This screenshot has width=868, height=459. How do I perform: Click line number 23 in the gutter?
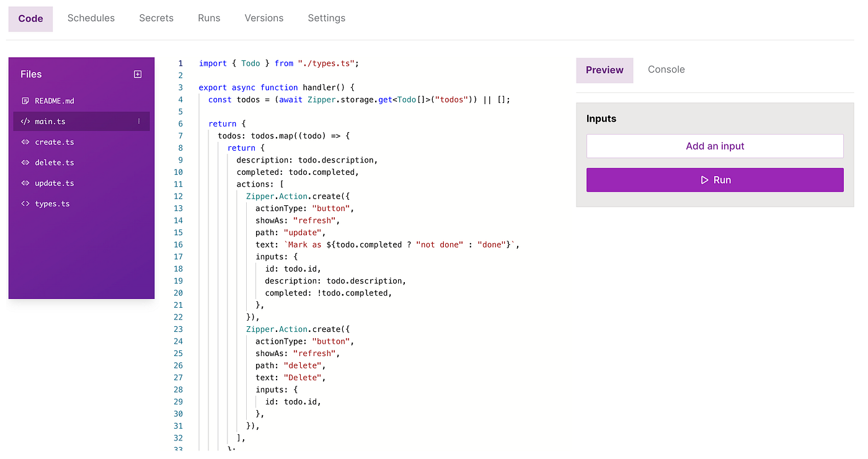[179, 329]
